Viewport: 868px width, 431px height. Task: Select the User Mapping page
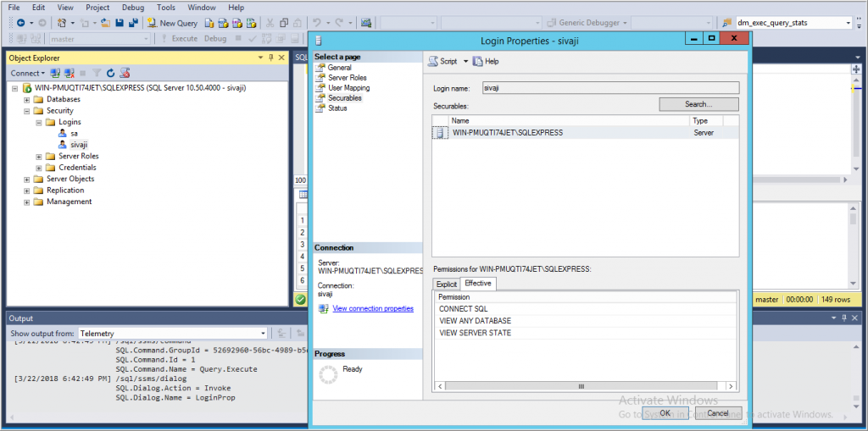(x=348, y=87)
